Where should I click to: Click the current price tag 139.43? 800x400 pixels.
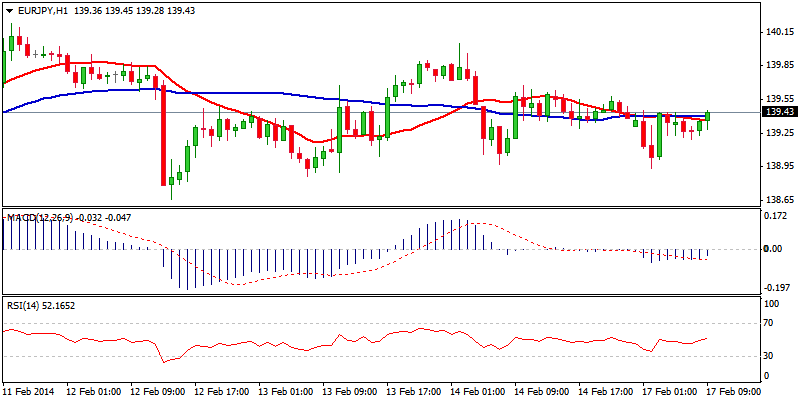point(779,112)
